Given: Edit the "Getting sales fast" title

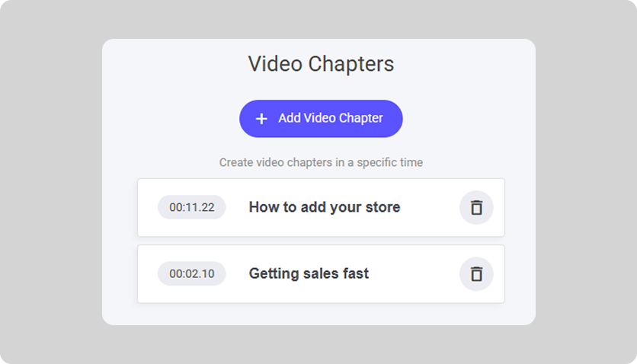Looking at the screenshot, I should click(x=309, y=274).
